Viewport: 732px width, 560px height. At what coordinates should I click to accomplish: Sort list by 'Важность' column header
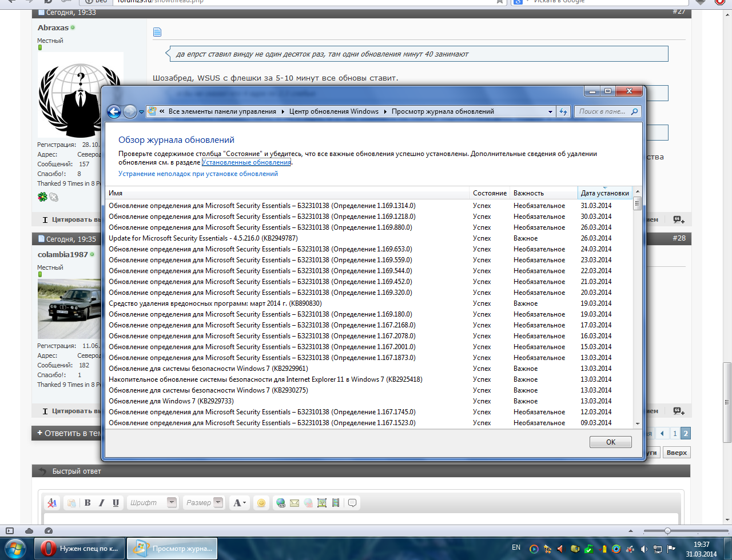543,193
